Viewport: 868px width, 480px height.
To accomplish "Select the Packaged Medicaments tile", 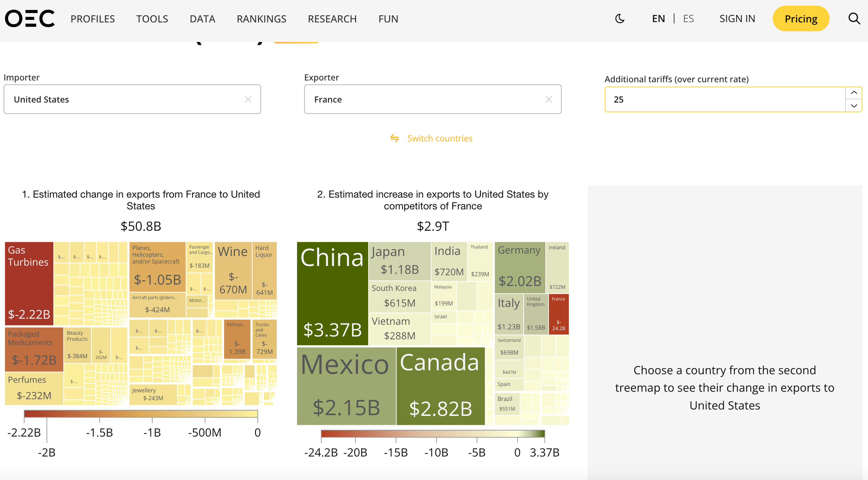I will click(x=34, y=349).
